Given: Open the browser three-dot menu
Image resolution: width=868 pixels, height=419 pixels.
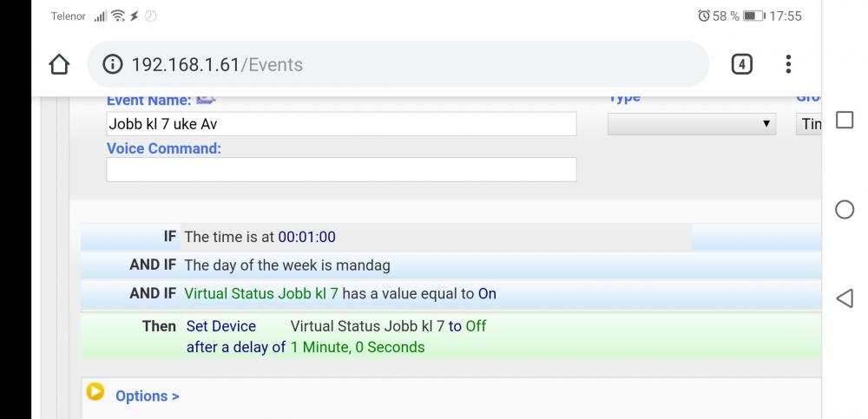Looking at the screenshot, I should point(788,64).
